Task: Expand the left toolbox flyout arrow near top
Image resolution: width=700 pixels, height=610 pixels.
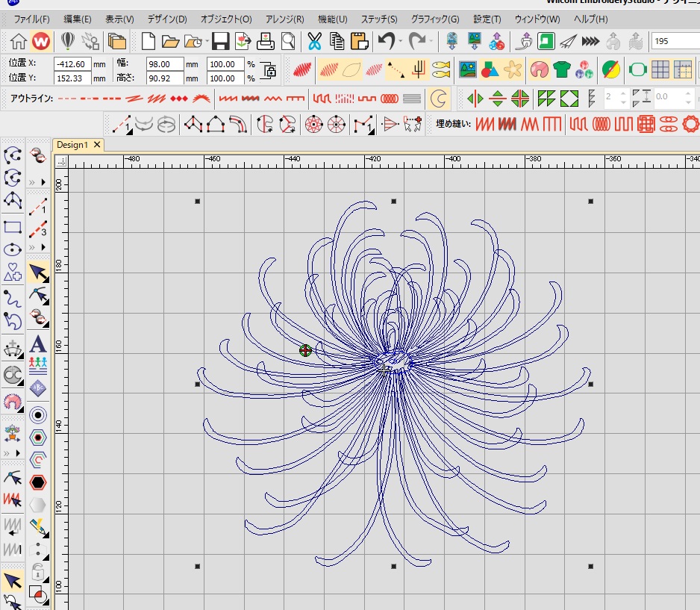Action: point(43,182)
